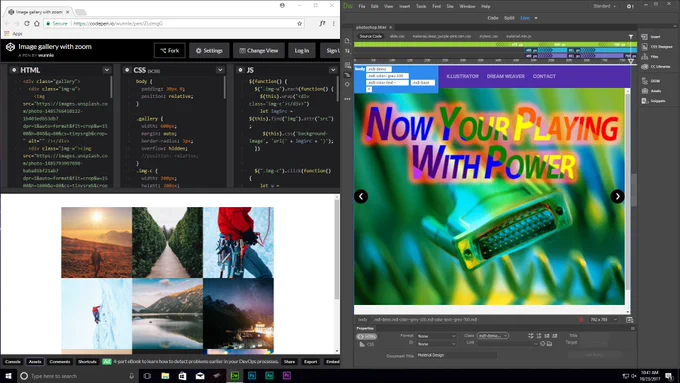The width and height of the screenshot is (680, 383).
Task: Click the CodePen logo icon
Action: (x=10, y=47)
